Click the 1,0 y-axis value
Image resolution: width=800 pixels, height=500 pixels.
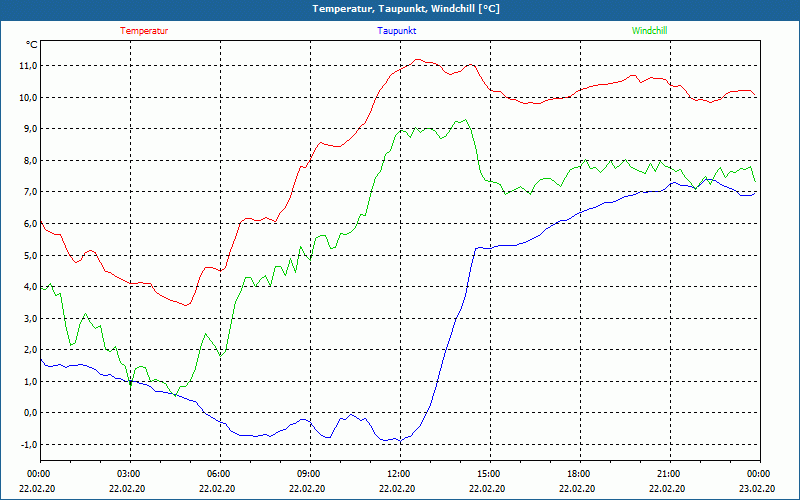[x=30, y=382]
